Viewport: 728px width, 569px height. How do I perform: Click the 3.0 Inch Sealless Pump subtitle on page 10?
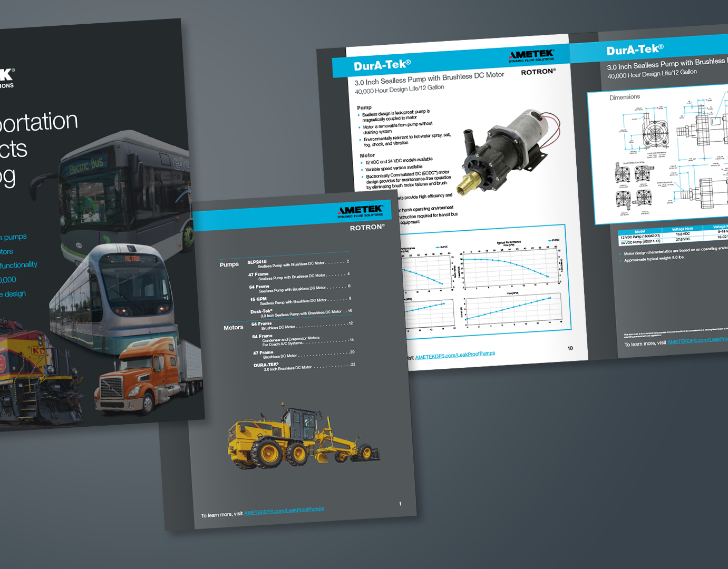pos(429,79)
